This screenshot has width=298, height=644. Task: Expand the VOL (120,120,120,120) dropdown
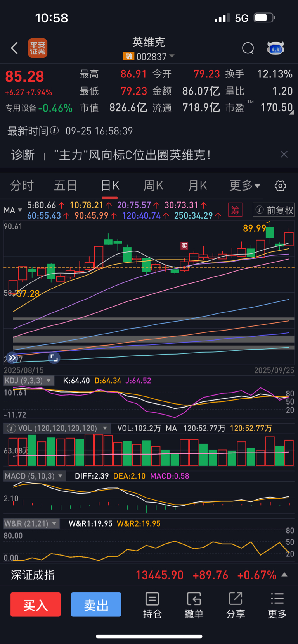pos(105,428)
